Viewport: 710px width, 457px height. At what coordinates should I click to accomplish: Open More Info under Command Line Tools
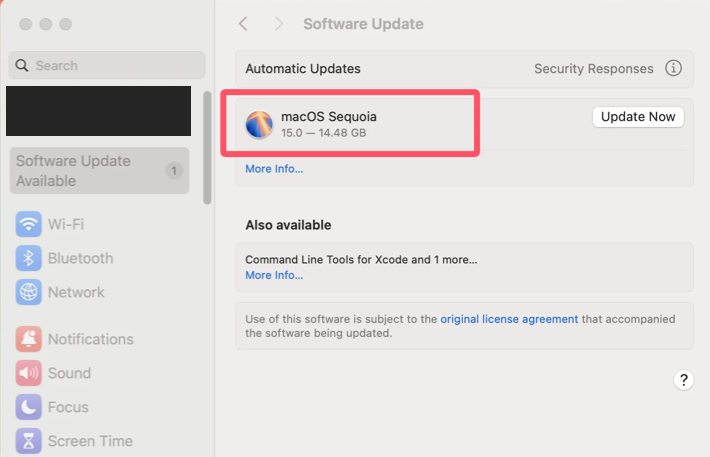[274, 275]
